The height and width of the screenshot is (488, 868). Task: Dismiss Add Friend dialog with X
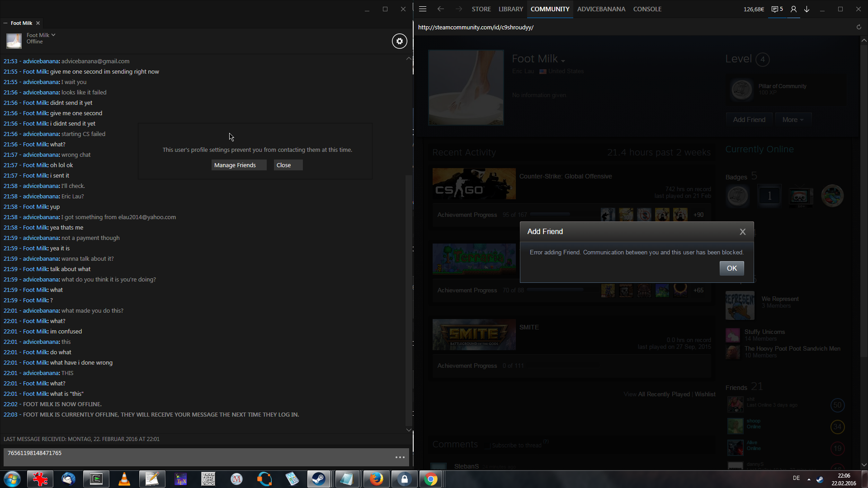click(x=742, y=232)
